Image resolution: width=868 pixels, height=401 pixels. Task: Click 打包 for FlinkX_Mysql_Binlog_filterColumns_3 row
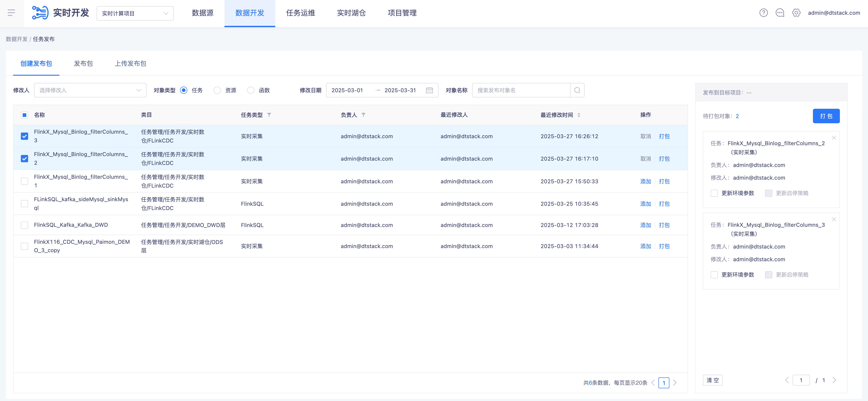[664, 136]
